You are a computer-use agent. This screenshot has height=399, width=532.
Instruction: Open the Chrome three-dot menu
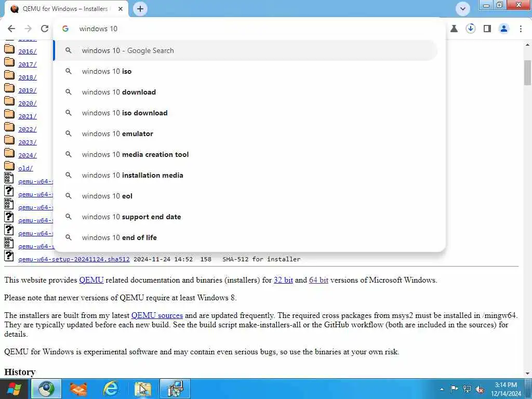tap(521, 29)
